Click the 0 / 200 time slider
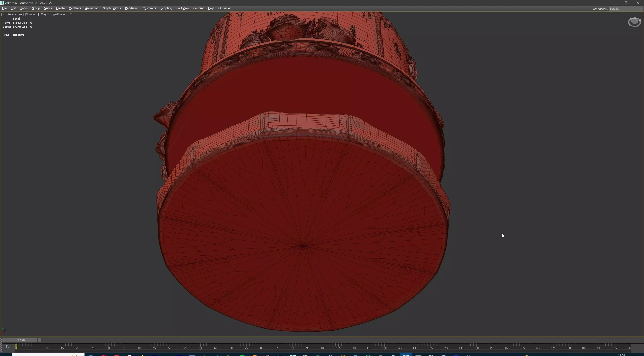 22,340
